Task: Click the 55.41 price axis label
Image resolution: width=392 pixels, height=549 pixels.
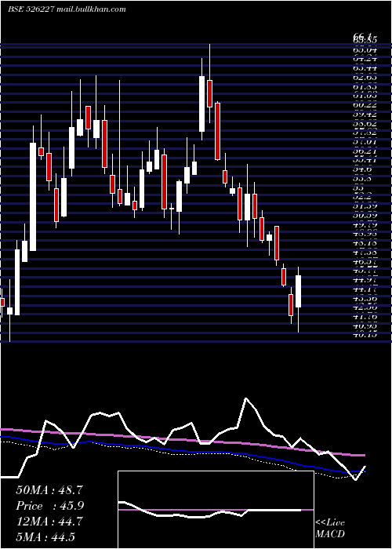Action: pyautogui.click(x=365, y=160)
